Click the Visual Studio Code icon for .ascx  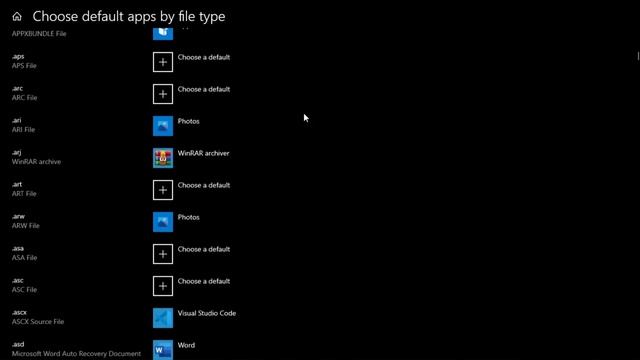[x=163, y=318]
